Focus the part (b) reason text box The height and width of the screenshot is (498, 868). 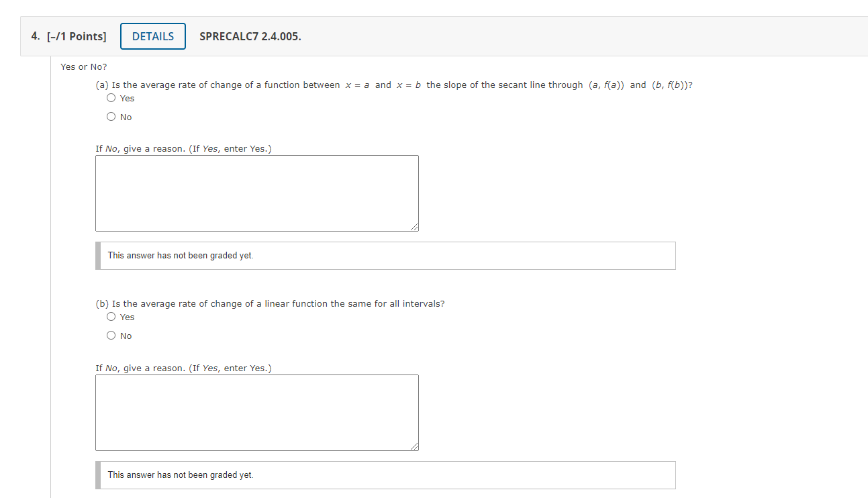(x=256, y=412)
